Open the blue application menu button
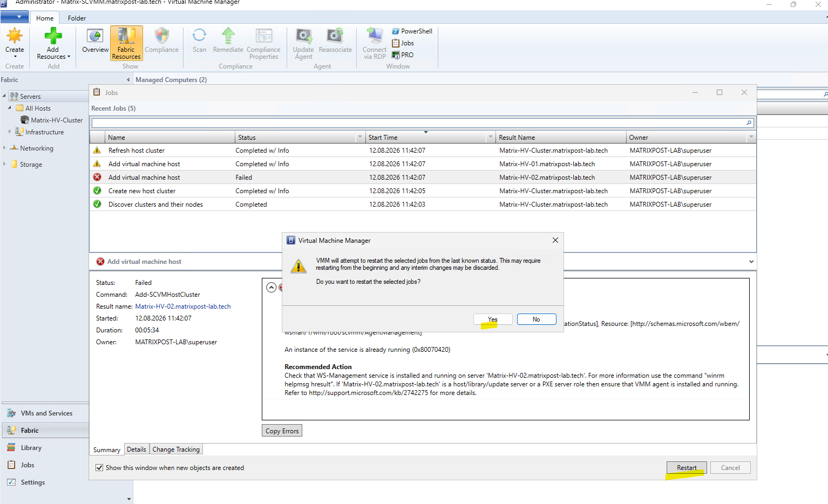 pos(15,17)
